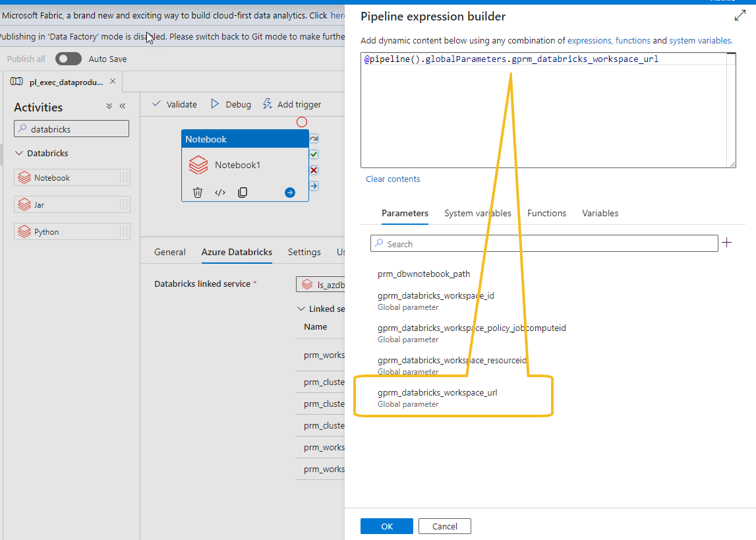This screenshot has height=540, width=756.
Task: Add output from Notebook1 blue arrow
Action: click(x=290, y=193)
